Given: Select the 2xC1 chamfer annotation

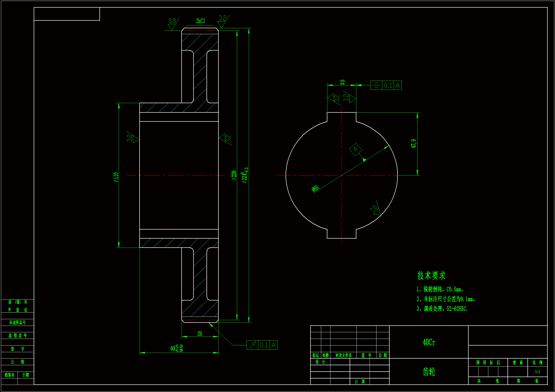Looking at the screenshot, I should 201,21.
